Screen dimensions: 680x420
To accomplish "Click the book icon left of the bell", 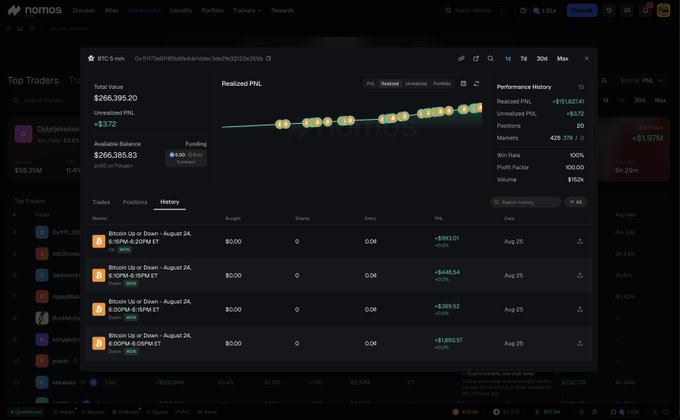I will coord(627,10).
